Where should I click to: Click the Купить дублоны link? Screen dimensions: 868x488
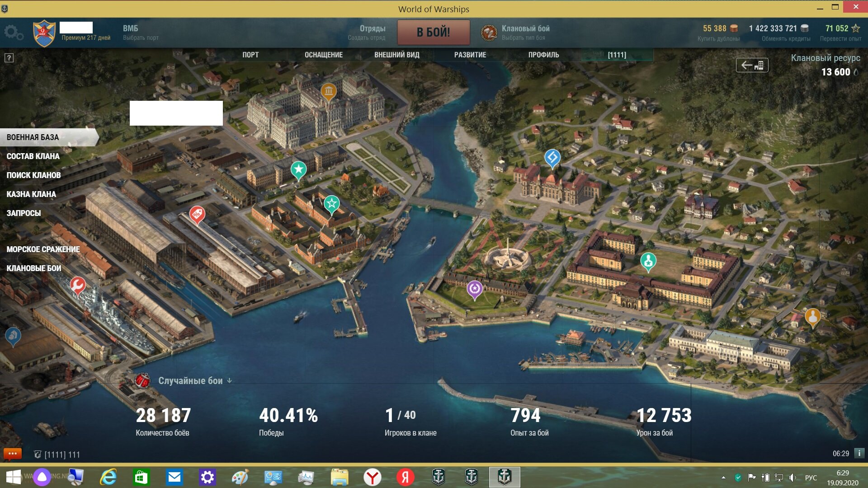pos(718,39)
